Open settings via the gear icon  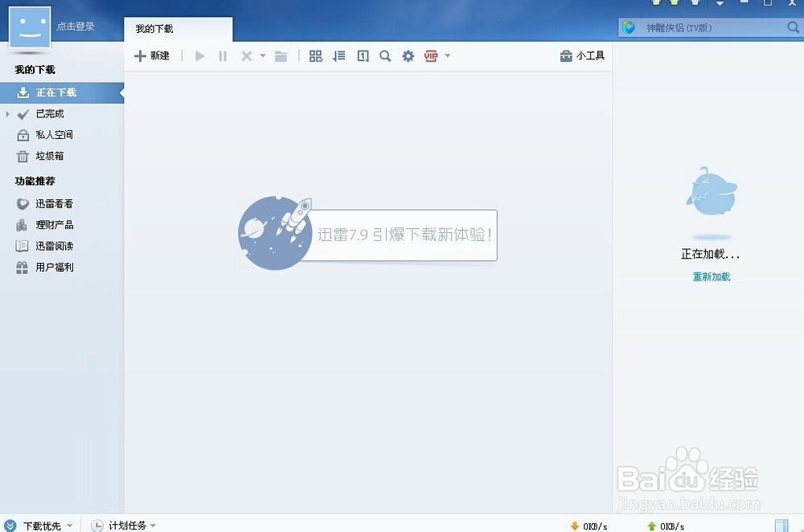tap(408, 55)
